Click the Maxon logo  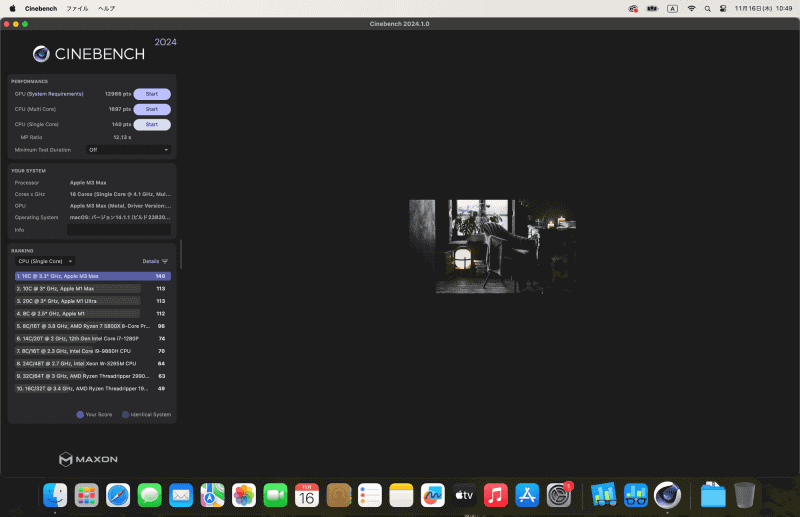click(88, 459)
